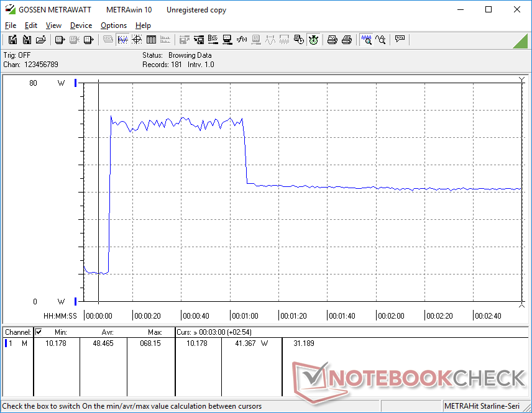Click the greyed multimeter display icon

(108, 40)
